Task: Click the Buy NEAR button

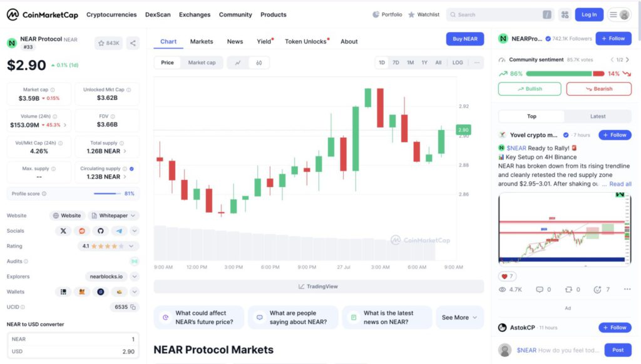Action: tap(464, 39)
